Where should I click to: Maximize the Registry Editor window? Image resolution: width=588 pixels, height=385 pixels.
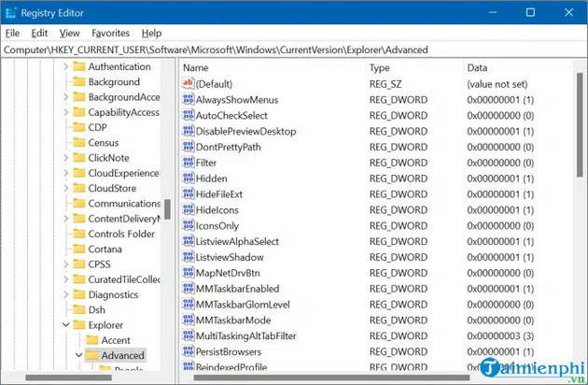click(x=530, y=12)
